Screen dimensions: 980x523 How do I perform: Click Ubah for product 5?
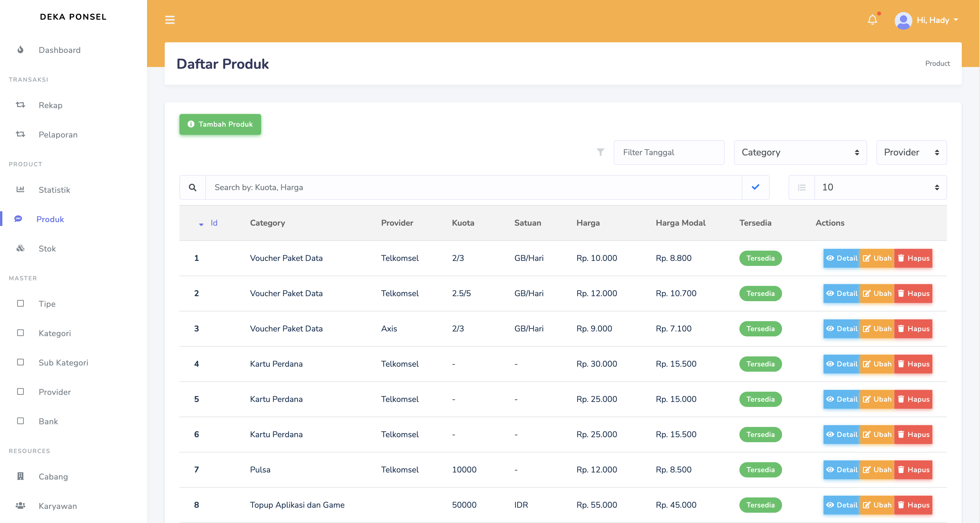877,399
